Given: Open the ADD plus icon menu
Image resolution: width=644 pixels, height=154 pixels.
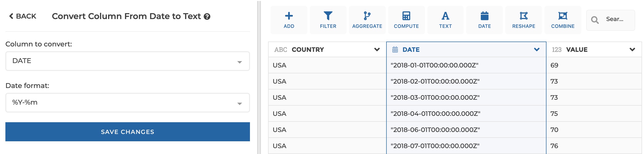Looking at the screenshot, I should point(289,20).
